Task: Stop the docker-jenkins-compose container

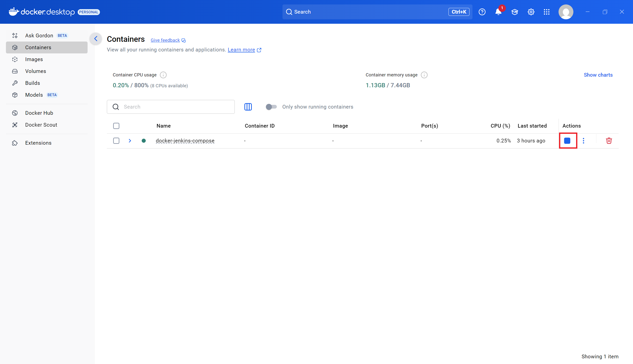Action: tap(567, 141)
